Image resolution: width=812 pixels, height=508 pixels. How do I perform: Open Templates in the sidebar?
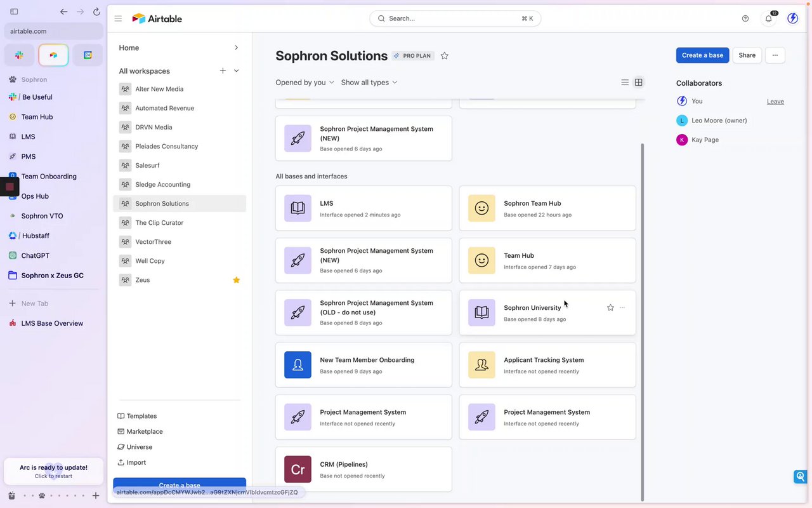(x=141, y=416)
